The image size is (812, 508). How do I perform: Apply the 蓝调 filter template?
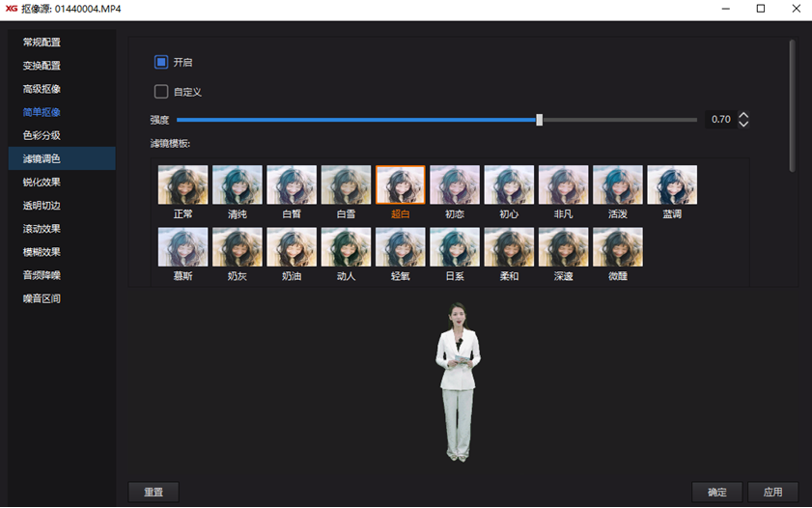point(672,184)
